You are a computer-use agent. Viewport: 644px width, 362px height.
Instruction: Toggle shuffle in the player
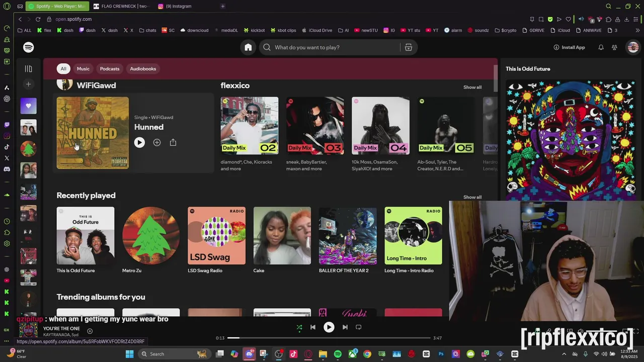(x=299, y=327)
